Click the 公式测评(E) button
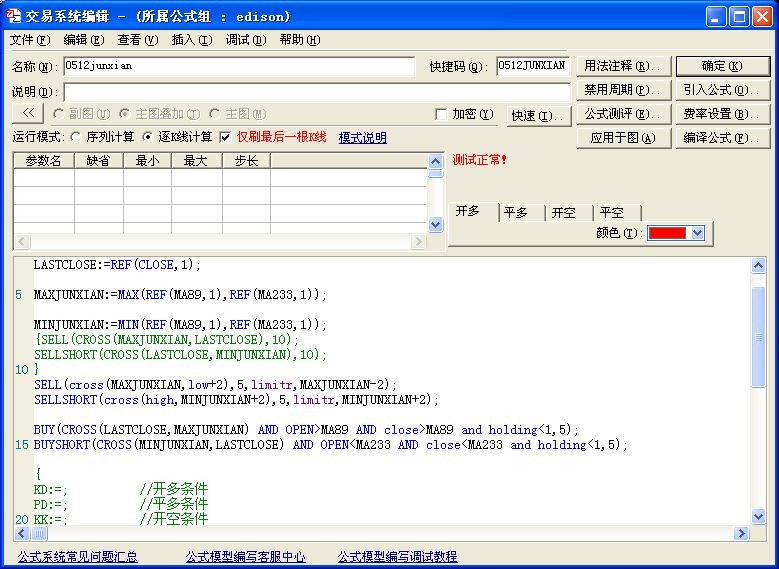 (x=624, y=114)
